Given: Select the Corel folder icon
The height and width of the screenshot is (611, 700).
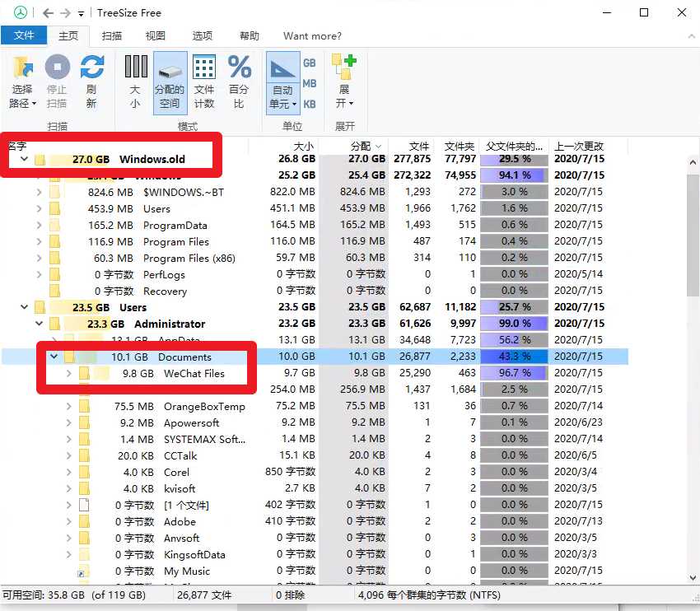Looking at the screenshot, I should [x=84, y=472].
